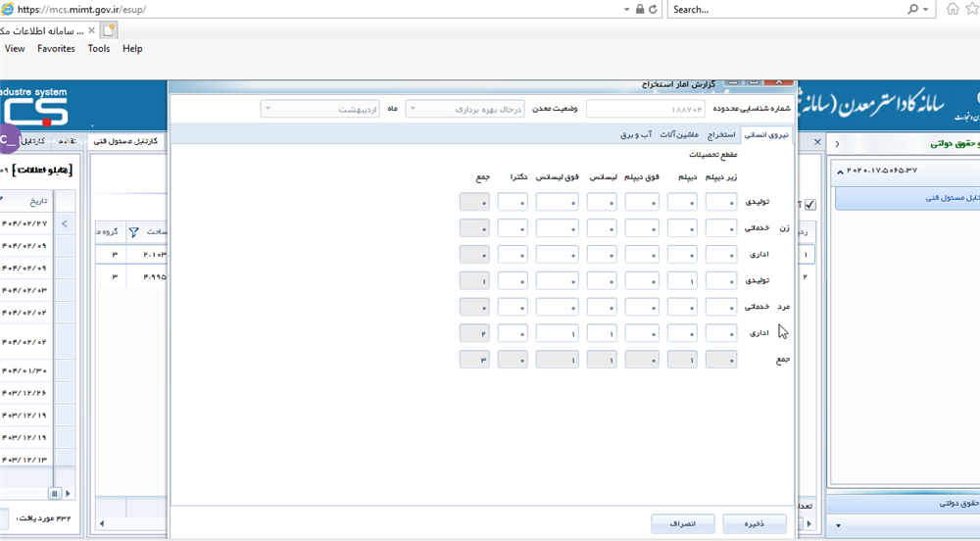Viewport: 980px width, 541px height.
Task: Click the lock security icon in address bar
Action: [x=640, y=9]
